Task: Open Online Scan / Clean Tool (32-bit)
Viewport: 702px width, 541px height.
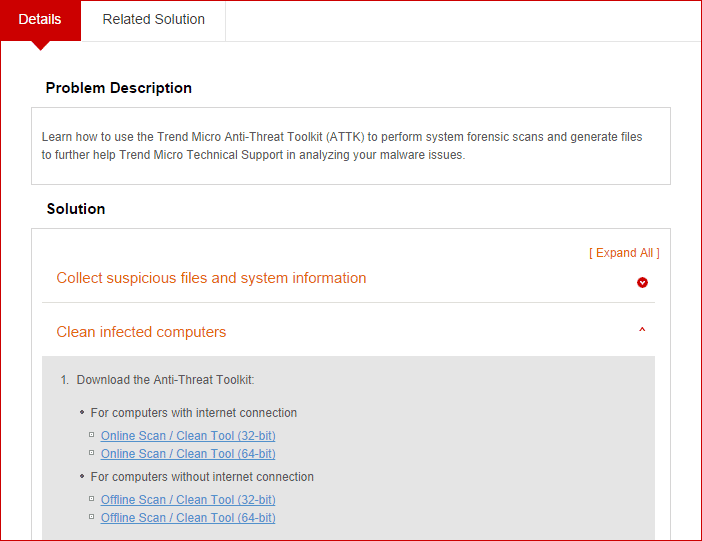Action: coord(188,436)
